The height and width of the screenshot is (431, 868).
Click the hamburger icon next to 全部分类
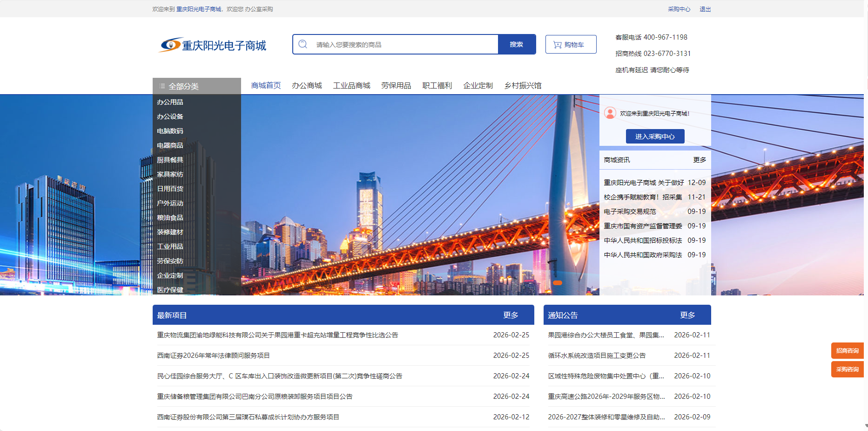(162, 86)
